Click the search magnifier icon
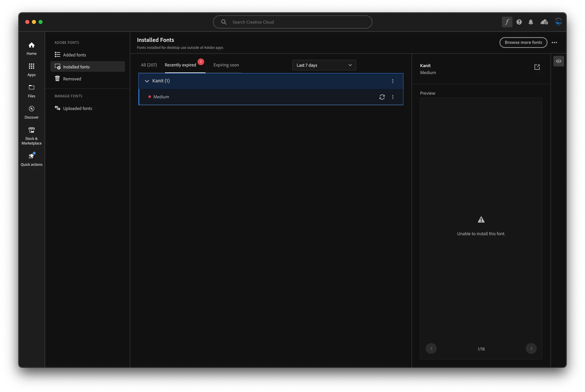Viewport: 585px width, 392px height. click(x=224, y=22)
